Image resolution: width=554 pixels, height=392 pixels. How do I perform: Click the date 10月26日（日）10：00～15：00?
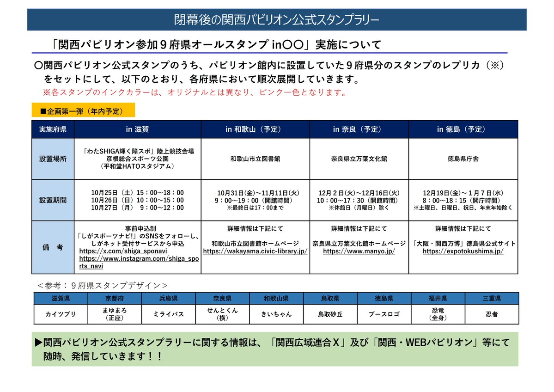(x=137, y=200)
